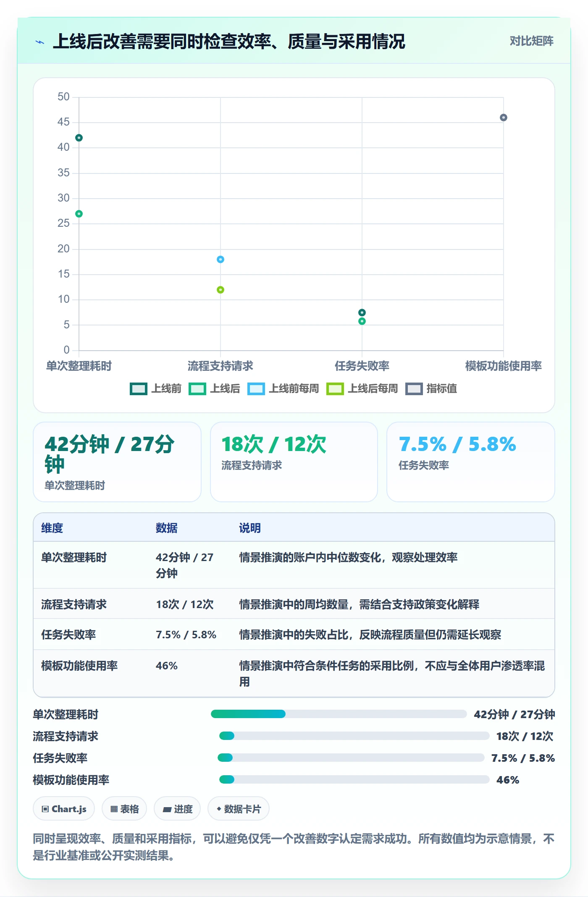Select the 模板功能使用率 table row label
This screenshot has width=588, height=897.
(x=79, y=666)
